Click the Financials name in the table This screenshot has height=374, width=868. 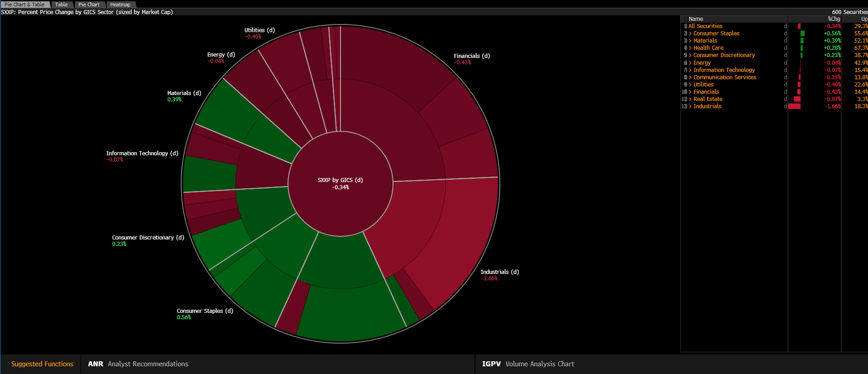pos(706,92)
